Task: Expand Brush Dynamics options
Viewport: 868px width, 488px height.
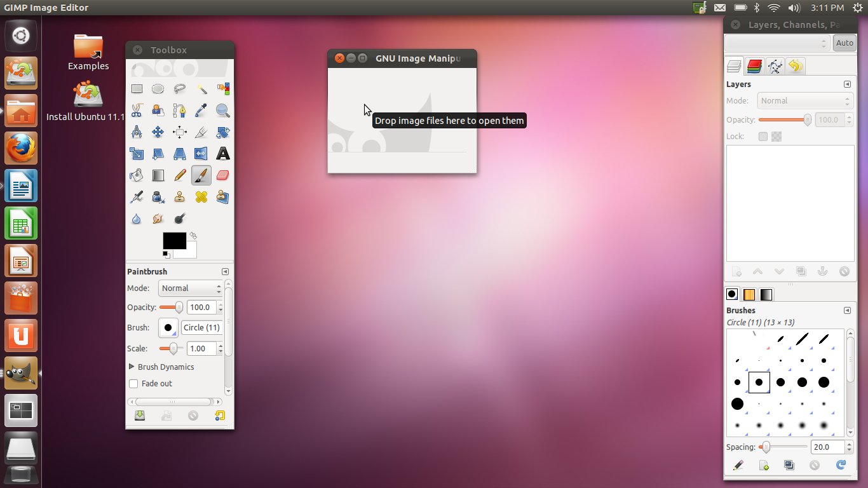Action: click(132, 367)
